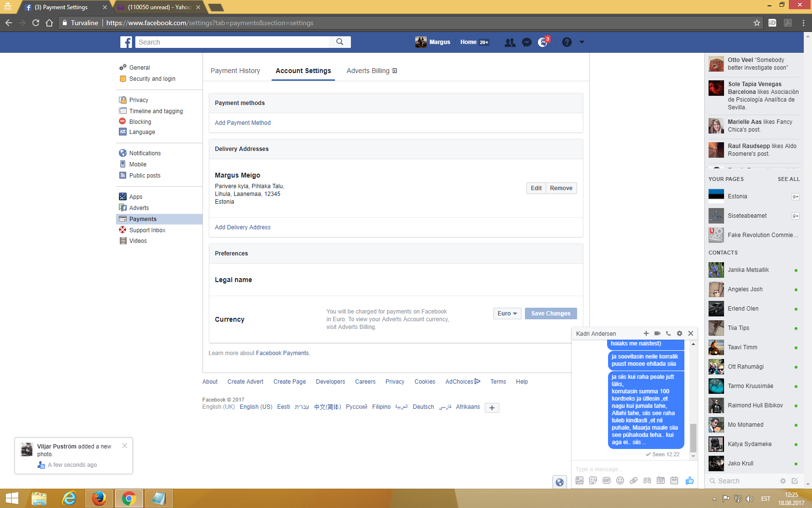This screenshot has height=508, width=812.
Task: Click the iD browser extension icon
Action: click(x=772, y=23)
